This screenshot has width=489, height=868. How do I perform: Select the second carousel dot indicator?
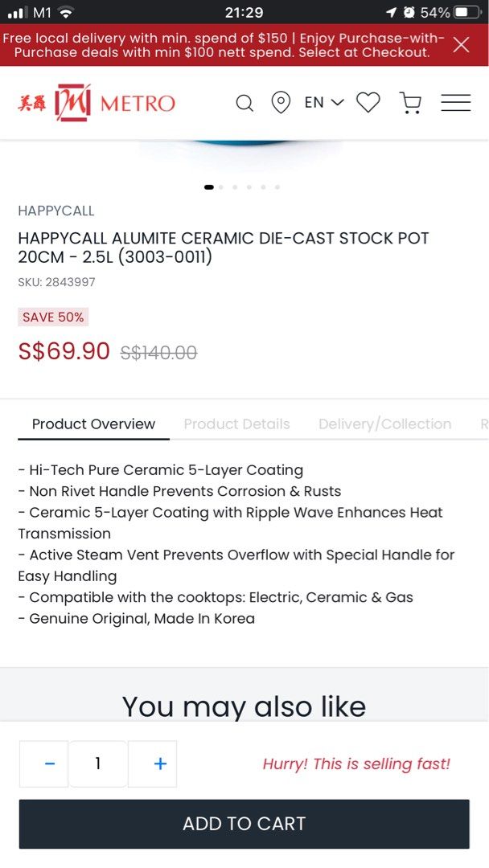click(x=221, y=186)
